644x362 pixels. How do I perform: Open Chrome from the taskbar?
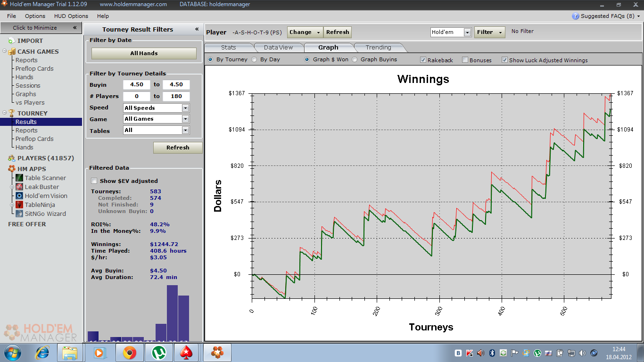129,353
